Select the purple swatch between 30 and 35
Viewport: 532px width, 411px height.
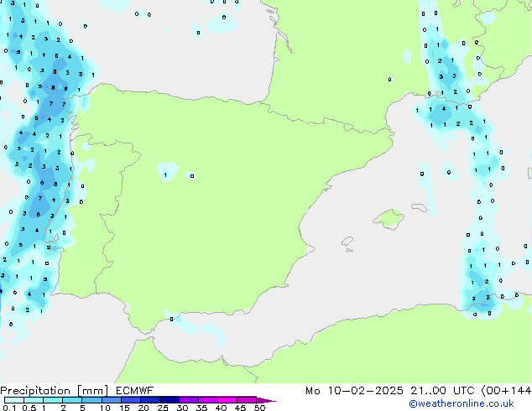coord(190,400)
